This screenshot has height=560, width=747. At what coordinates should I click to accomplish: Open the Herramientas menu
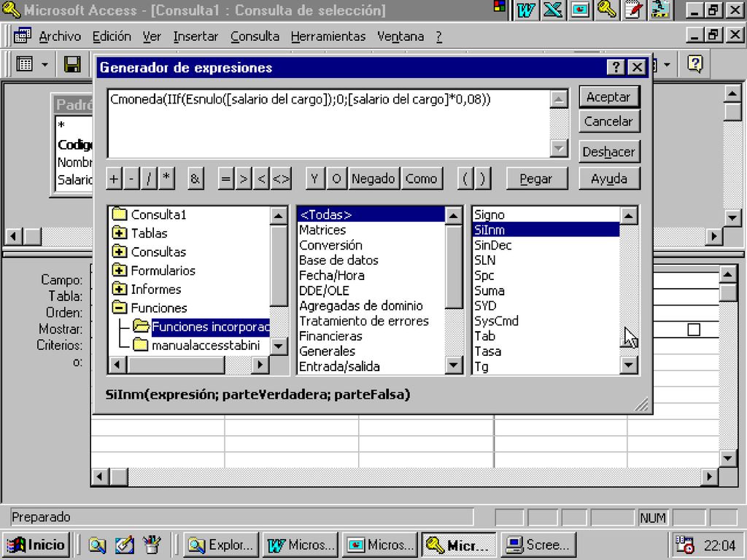pos(328,36)
